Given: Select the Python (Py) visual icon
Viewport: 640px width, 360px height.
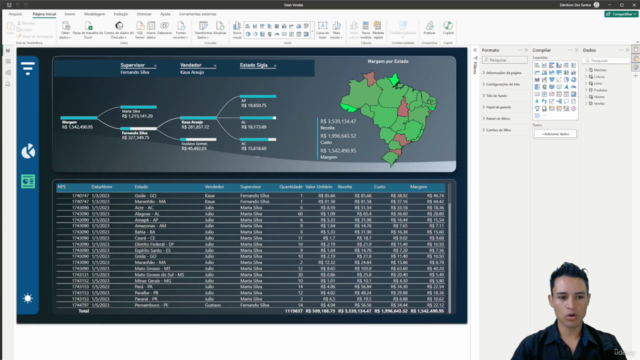Looking at the screenshot, I should tap(544, 101).
